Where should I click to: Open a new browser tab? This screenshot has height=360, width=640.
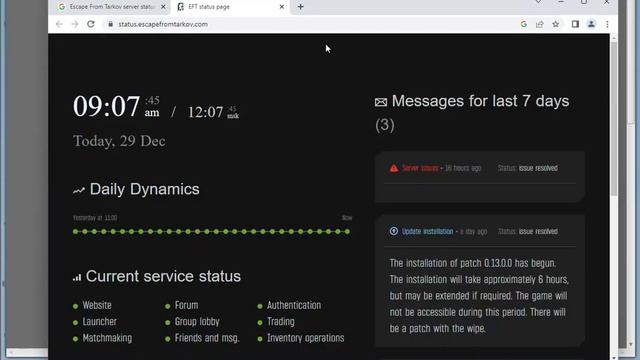tap(300, 7)
